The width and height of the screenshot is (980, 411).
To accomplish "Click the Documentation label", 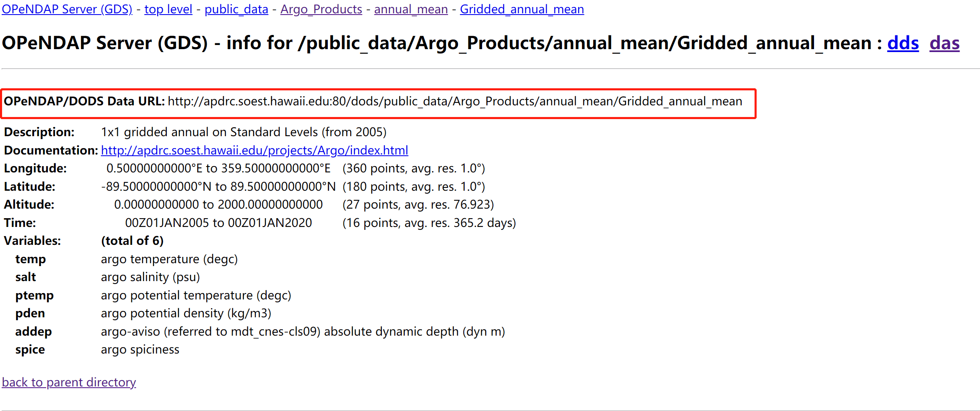I will 51,150.
